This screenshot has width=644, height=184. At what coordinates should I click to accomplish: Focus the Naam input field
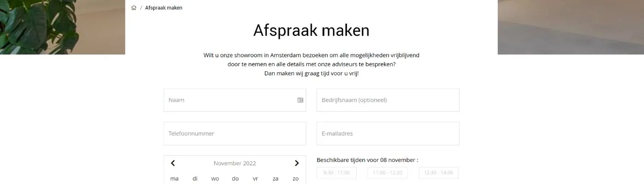[230, 100]
